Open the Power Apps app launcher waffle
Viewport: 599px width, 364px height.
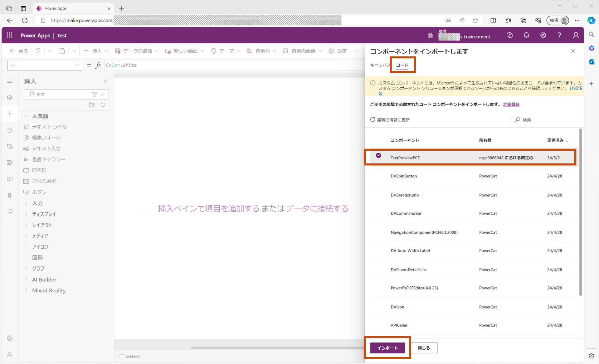pyautogui.click(x=10, y=35)
